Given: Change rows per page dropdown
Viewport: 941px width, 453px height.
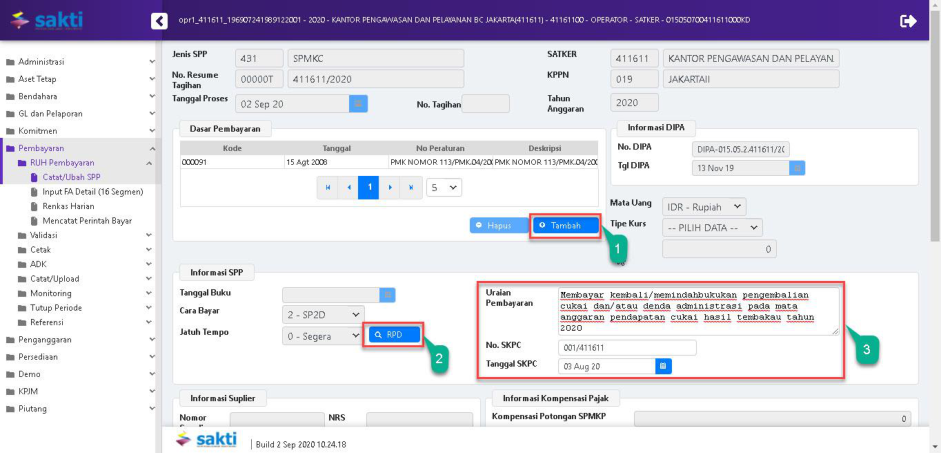Looking at the screenshot, I should pos(445,187).
